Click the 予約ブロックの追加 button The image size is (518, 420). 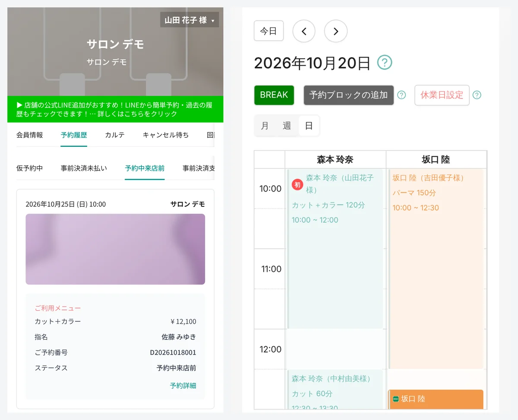point(349,95)
